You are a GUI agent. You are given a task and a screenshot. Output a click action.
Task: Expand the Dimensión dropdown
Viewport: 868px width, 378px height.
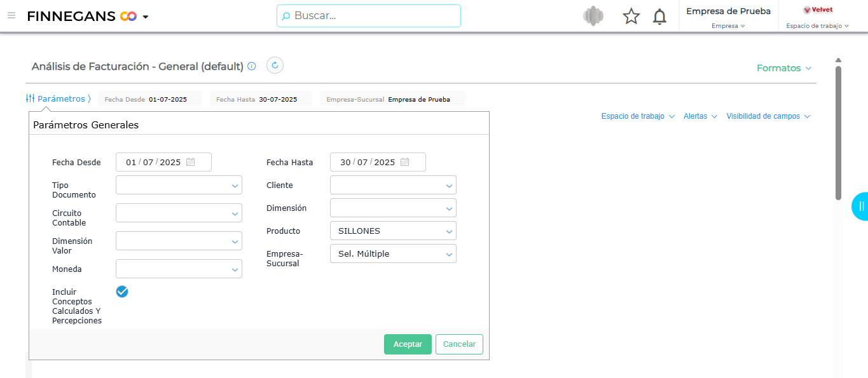click(393, 208)
